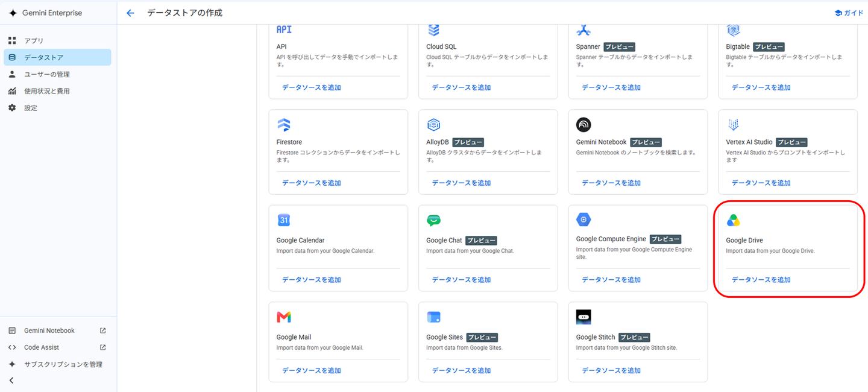Go back with the left arrow

pos(130,13)
